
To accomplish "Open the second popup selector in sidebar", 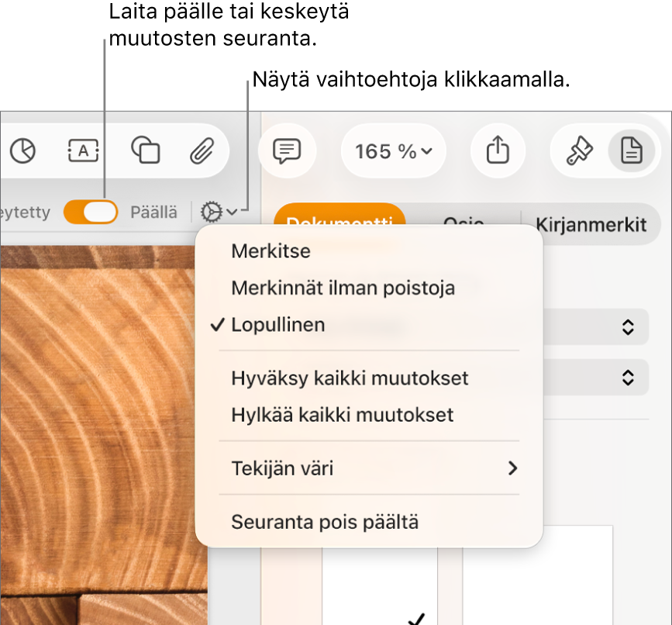I will click(596, 378).
